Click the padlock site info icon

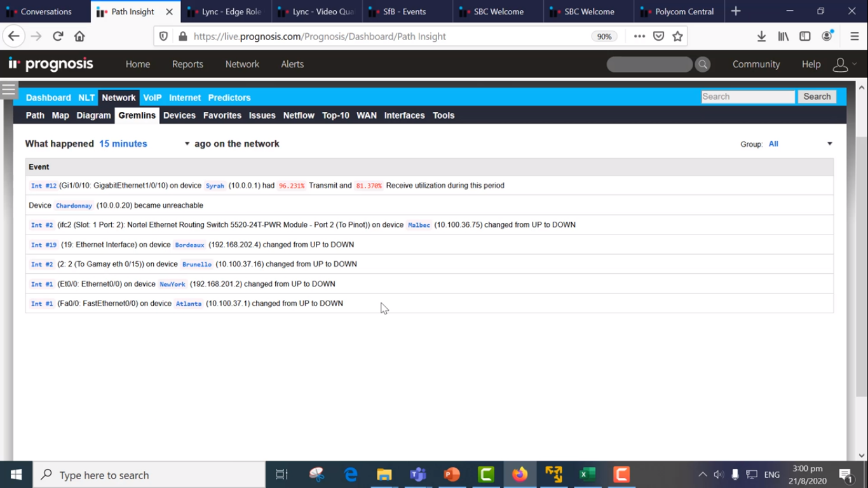(x=182, y=36)
